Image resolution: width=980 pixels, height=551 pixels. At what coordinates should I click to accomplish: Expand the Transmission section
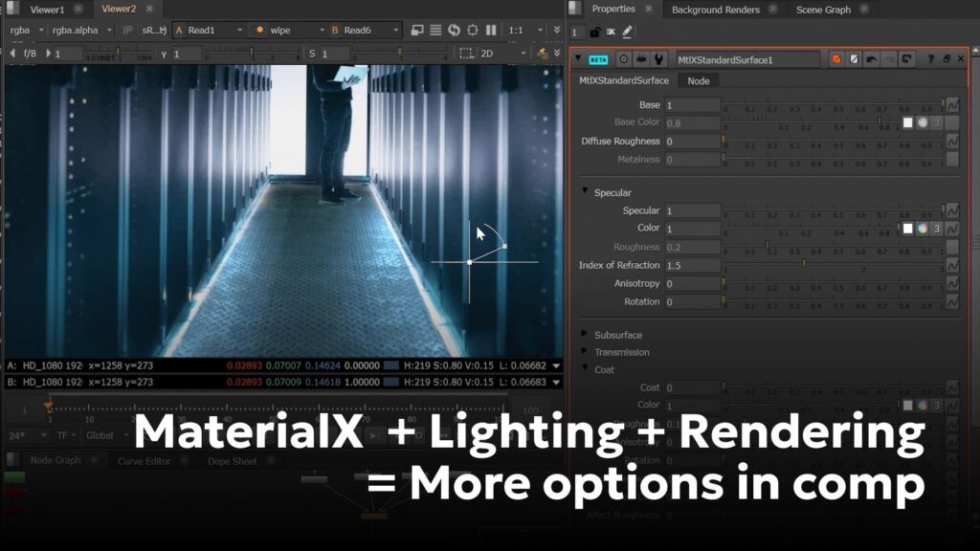586,352
